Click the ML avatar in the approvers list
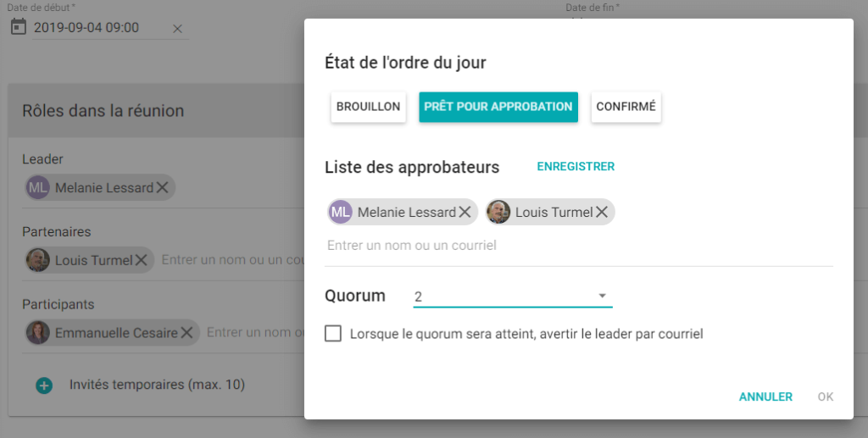This screenshot has width=868, height=438. click(341, 212)
